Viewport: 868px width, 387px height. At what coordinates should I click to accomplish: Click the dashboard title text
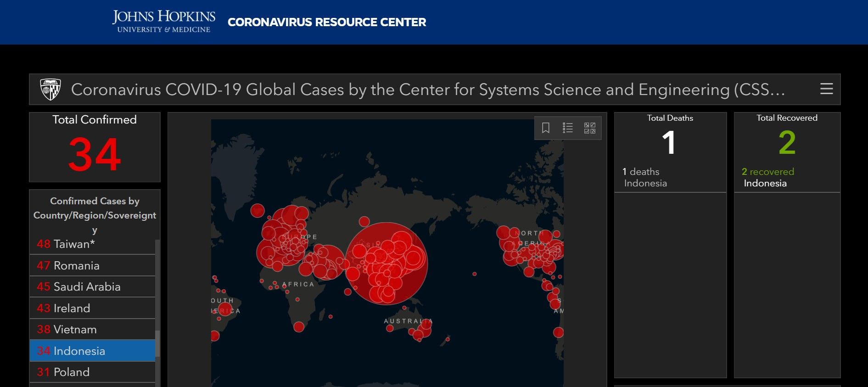pyautogui.click(x=428, y=90)
